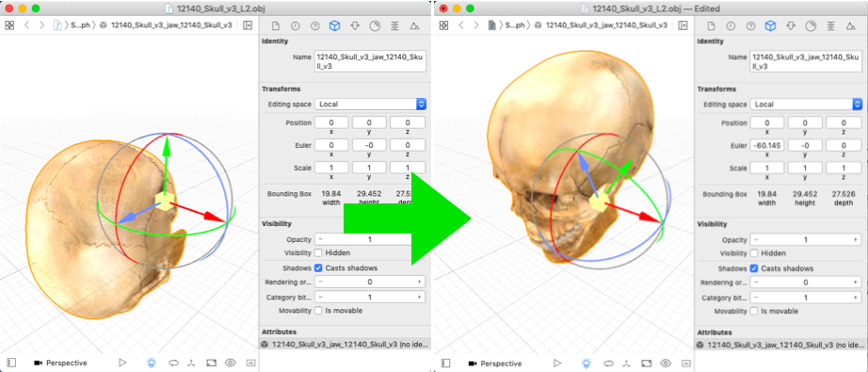Open the File inspector icon in the Edited window
Screen dimensions: 868x372
pos(712,26)
